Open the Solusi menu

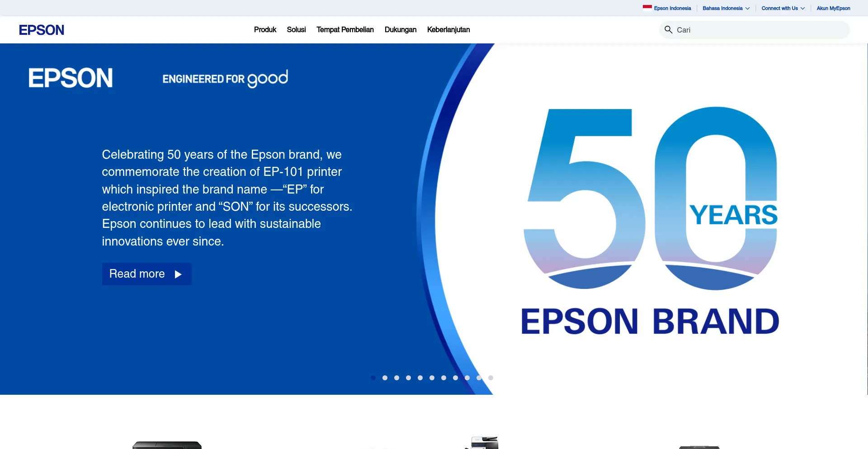point(296,30)
